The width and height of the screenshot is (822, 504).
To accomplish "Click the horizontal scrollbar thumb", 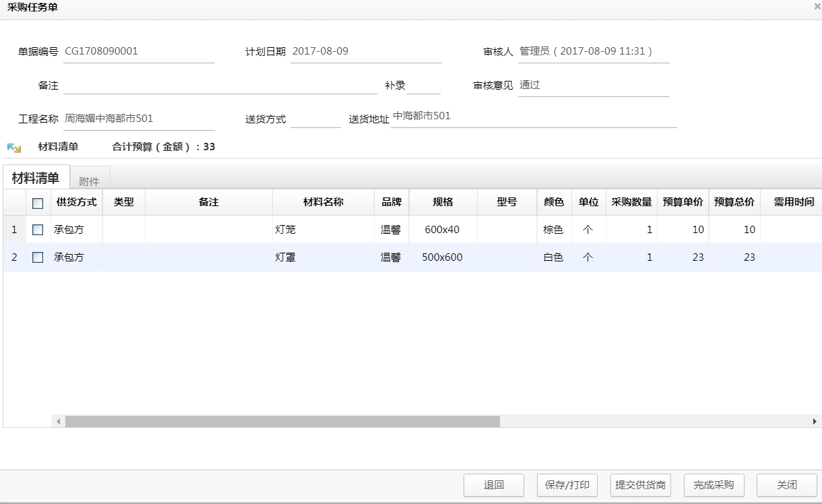I will coord(282,421).
